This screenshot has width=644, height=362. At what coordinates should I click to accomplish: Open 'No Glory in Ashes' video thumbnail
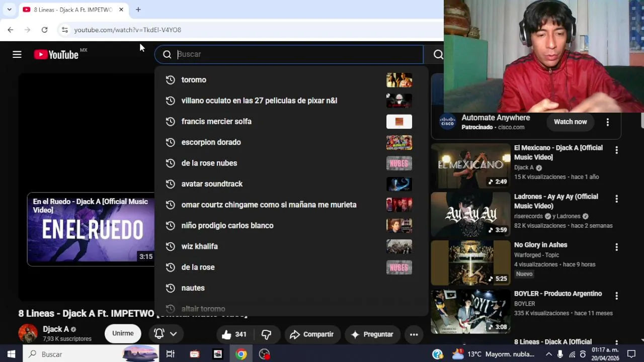471,263
